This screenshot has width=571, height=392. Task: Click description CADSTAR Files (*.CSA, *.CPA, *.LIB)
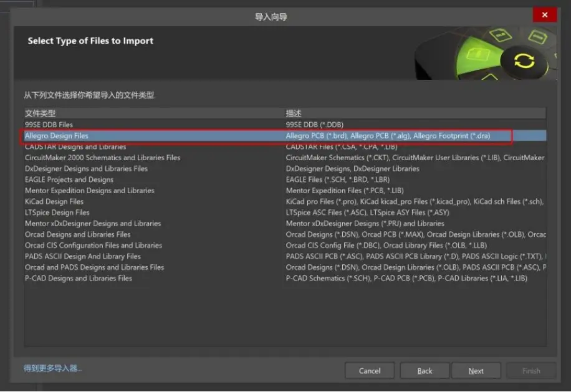click(342, 146)
